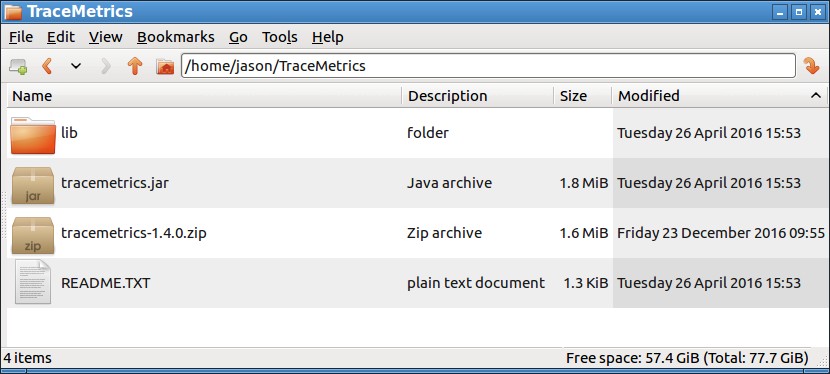Go forward with the right arrow icon

(106, 66)
